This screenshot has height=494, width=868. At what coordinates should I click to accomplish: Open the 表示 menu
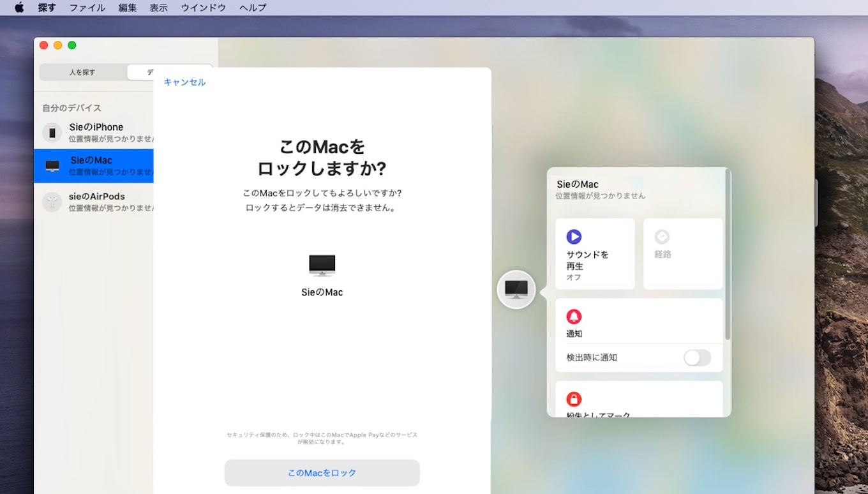click(x=158, y=8)
